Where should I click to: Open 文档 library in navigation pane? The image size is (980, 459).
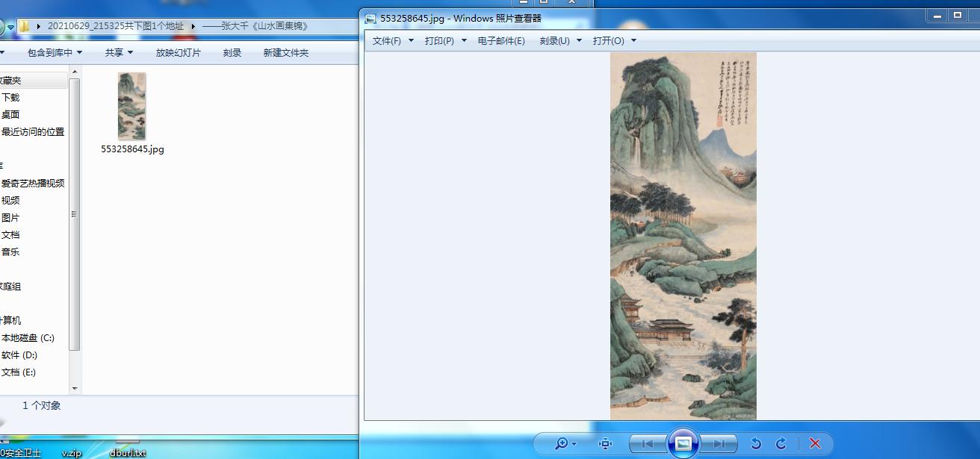10,235
